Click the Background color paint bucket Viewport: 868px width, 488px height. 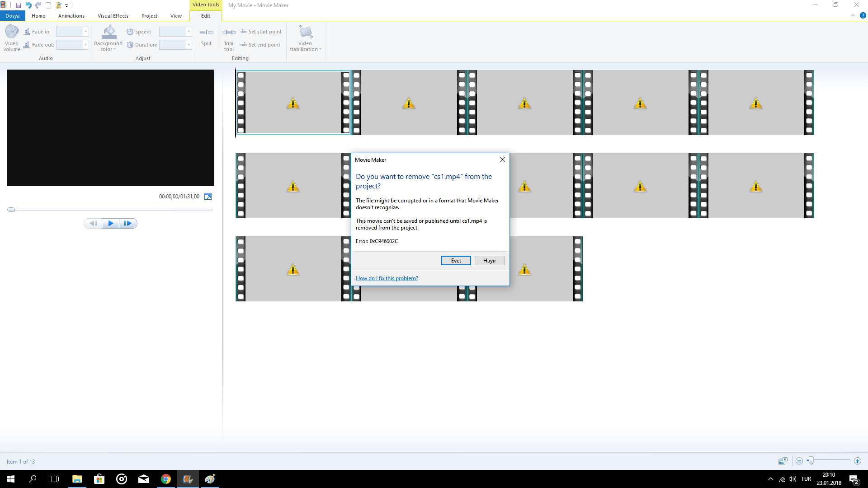click(x=109, y=32)
